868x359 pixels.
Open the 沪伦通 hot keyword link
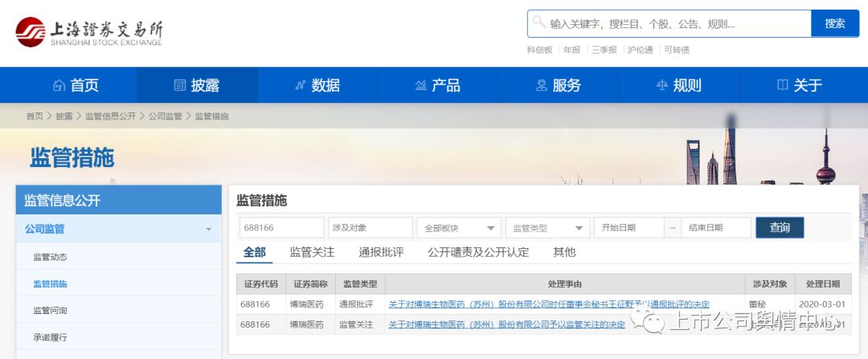640,50
